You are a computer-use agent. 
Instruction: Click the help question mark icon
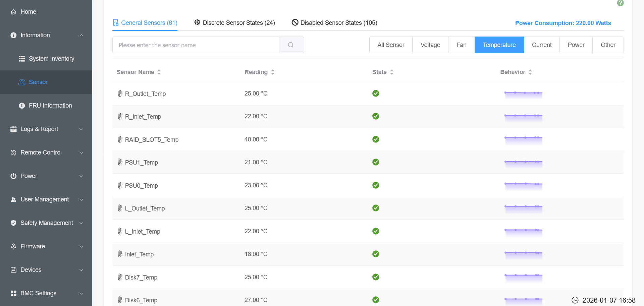tap(620, 3)
